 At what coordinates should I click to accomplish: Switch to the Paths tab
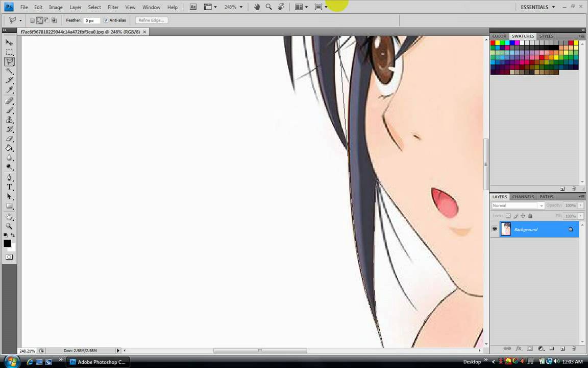[x=546, y=197]
